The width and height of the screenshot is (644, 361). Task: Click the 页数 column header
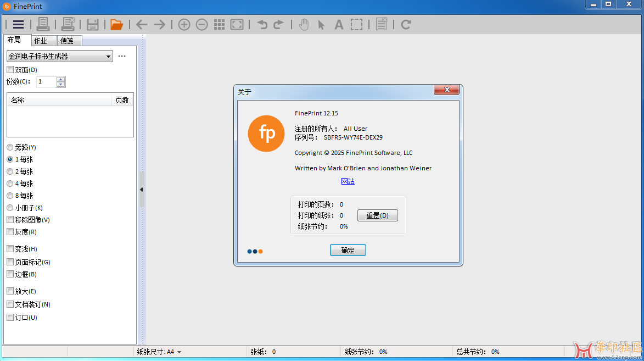[122, 100]
